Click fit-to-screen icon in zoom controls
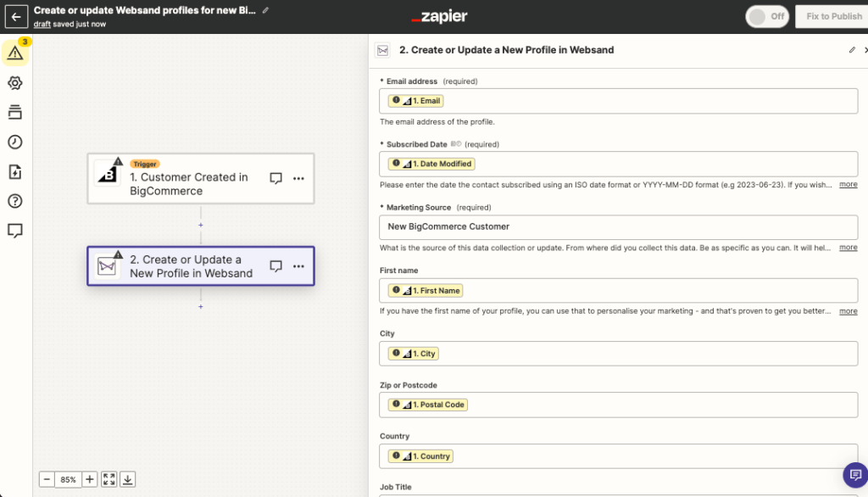The height and width of the screenshot is (497, 868). coord(109,479)
